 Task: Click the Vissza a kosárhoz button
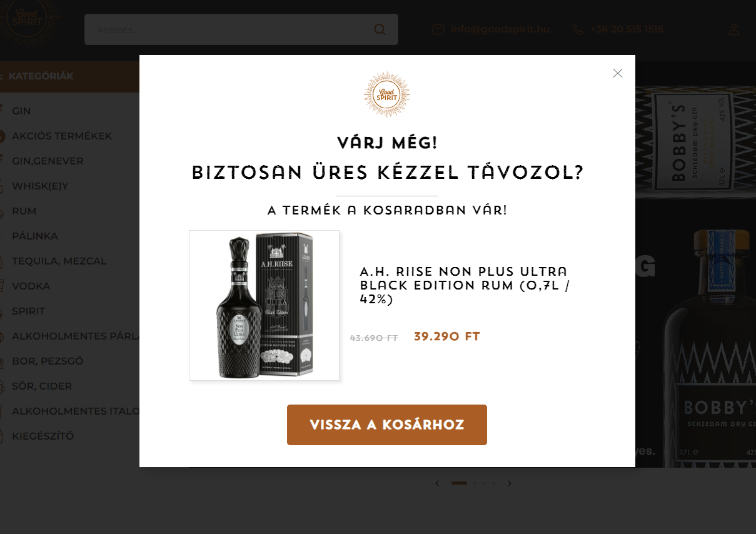[x=387, y=425]
